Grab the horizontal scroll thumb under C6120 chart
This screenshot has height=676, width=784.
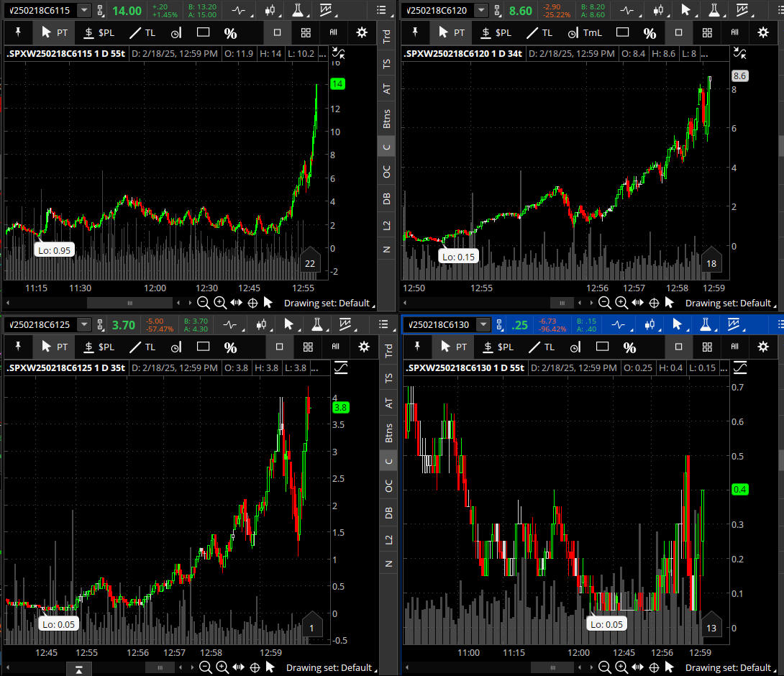coord(562,303)
